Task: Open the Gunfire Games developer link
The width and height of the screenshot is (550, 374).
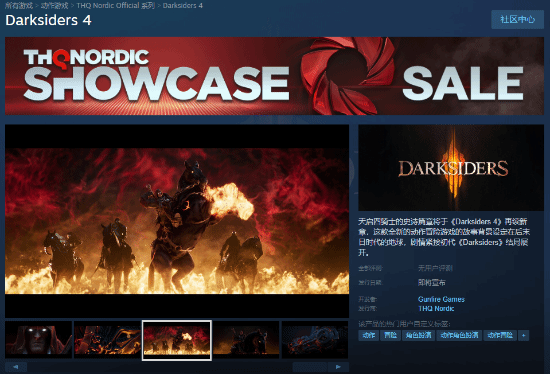Action: [441, 299]
